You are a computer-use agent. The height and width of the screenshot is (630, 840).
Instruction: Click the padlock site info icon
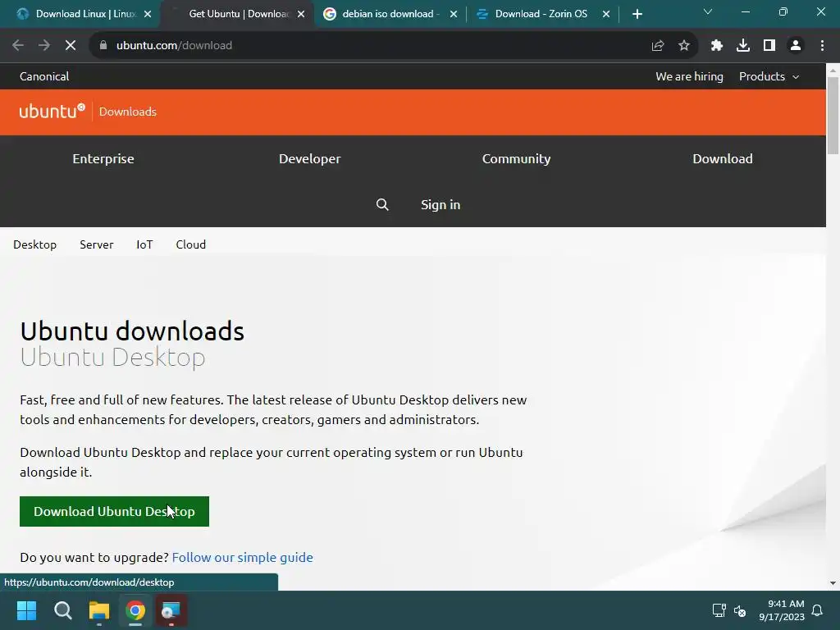103,46
